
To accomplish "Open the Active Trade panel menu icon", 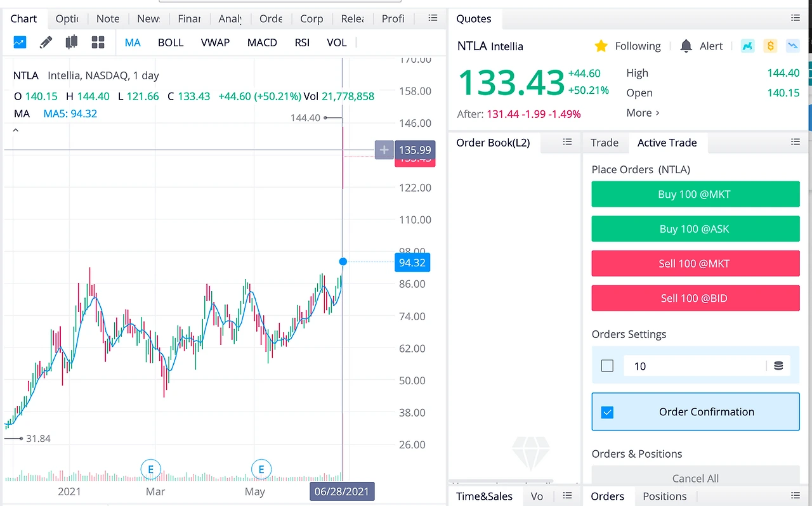I will pos(796,142).
